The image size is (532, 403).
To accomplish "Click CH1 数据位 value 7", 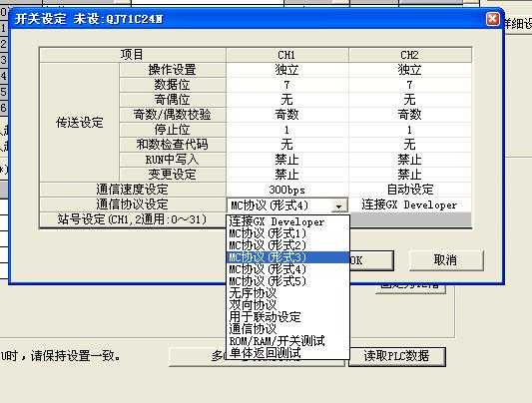I will 287,85.
